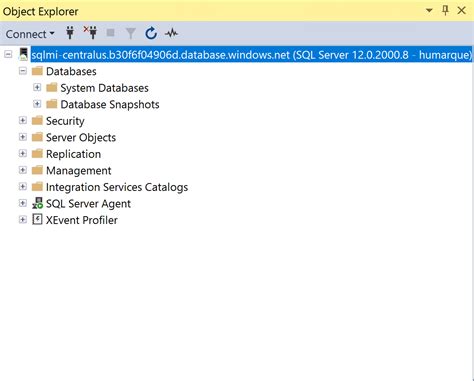
Task: Select the XEvent Profiler label
Action: 82,220
